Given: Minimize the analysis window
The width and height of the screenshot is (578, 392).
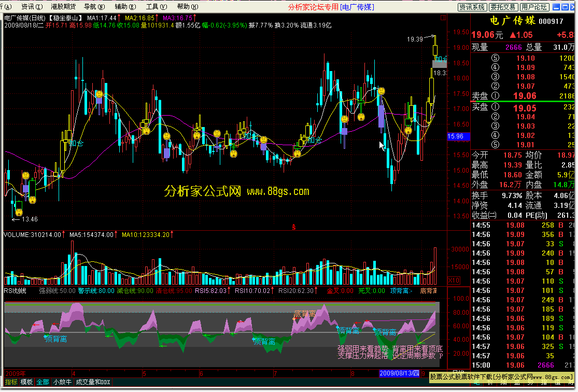Looking at the screenshot, I should (557, 7).
